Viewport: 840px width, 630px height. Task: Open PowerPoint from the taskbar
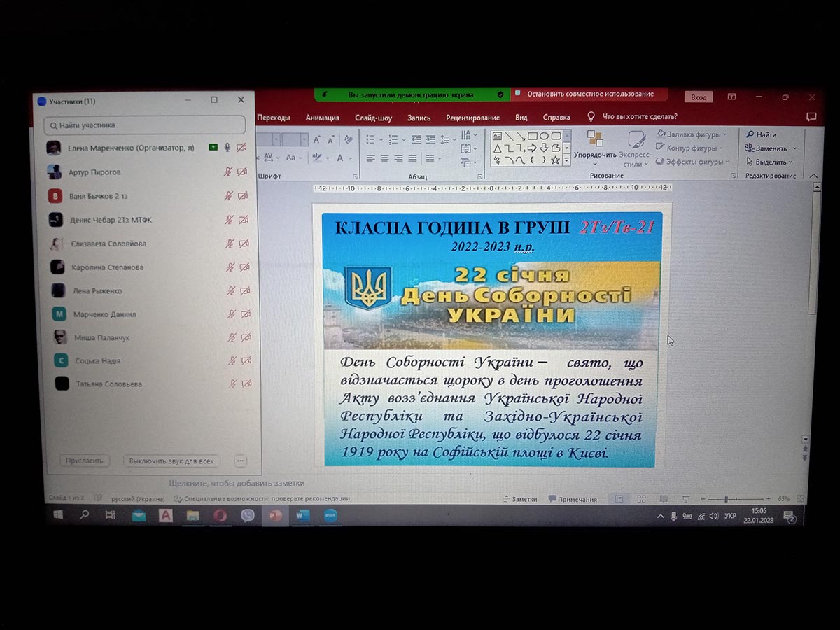click(274, 516)
